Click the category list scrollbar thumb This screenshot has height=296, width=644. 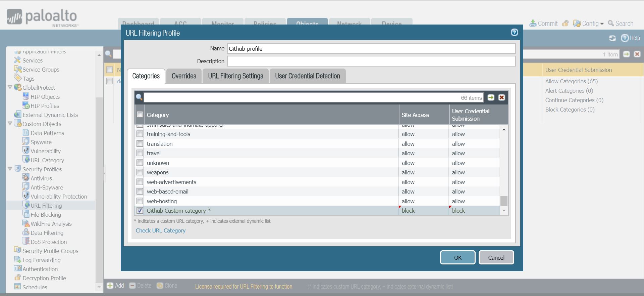503,201
